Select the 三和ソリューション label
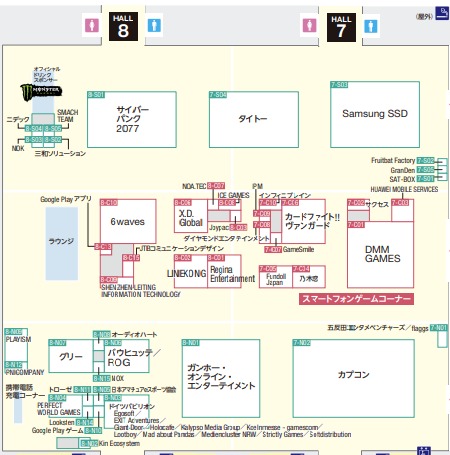 [60, 153]
